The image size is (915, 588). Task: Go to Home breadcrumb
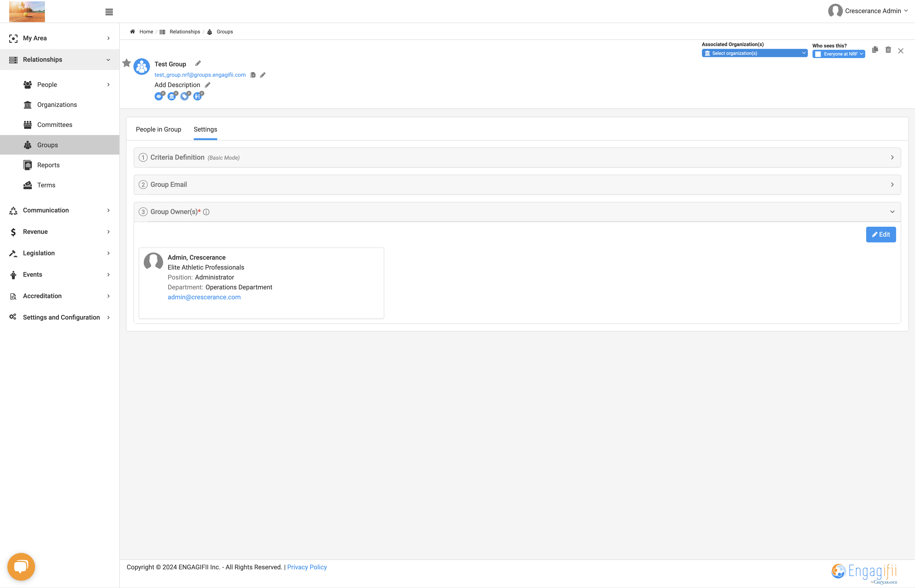click(x=146, y=32)
